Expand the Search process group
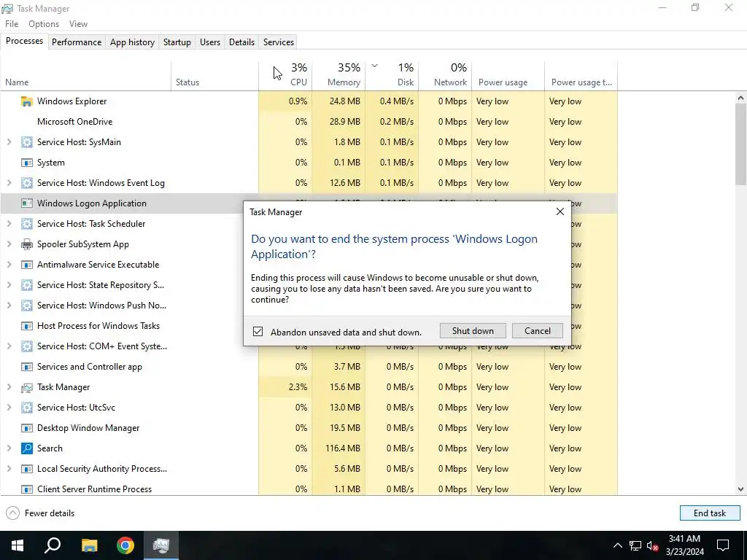Viewport: 747px width, 560px height. coord(9,448)
